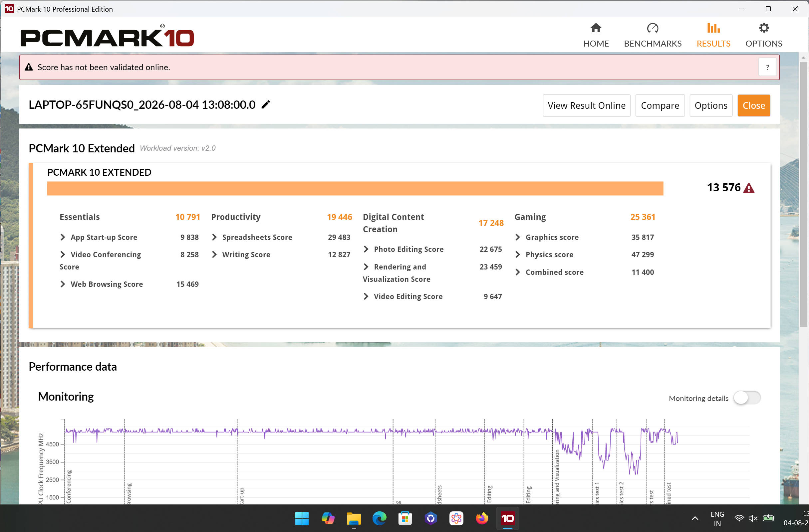Image resolution: width=809 pixels, height=532 pixels.
Task: Click the ENG IN language indicator
Action: point(717,519)
